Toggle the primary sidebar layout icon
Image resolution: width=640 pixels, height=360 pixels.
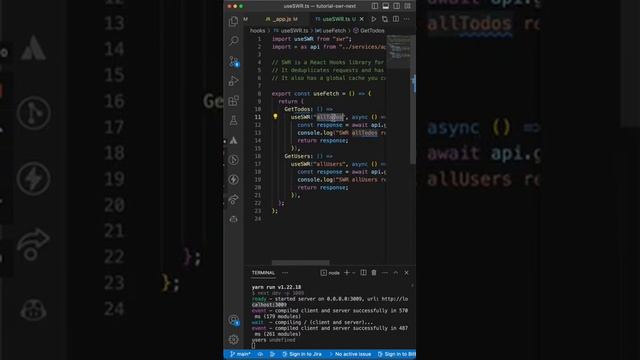click(x=375, y=6)
